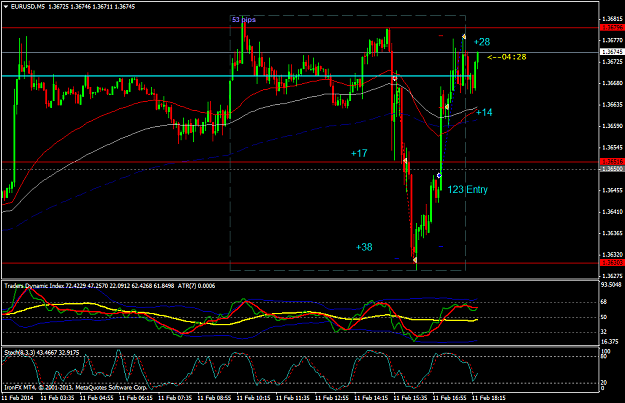The width and height of the screenshot is (625, 403).
Task: Click the triangle beside the EURUSD,M5 title
Action: click(6, 7)
